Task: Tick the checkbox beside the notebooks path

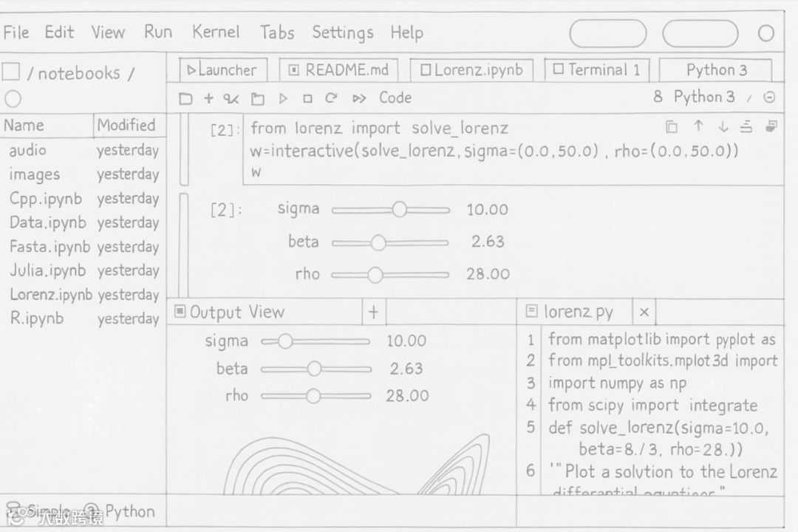Action: point(10,72)
